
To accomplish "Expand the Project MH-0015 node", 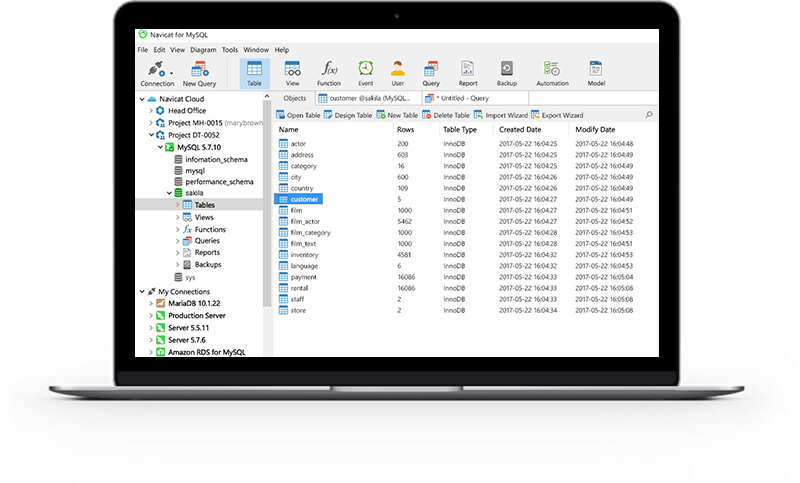I will coord(151,123).
